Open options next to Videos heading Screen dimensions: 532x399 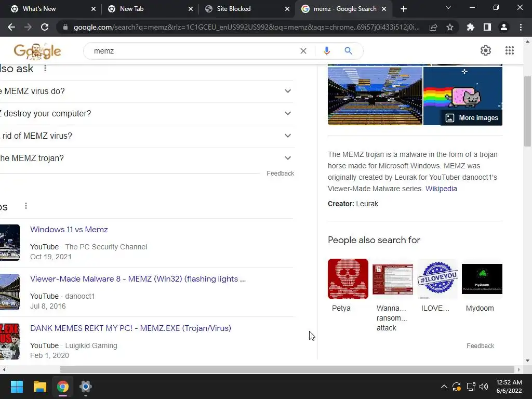[x=26, y=206]
